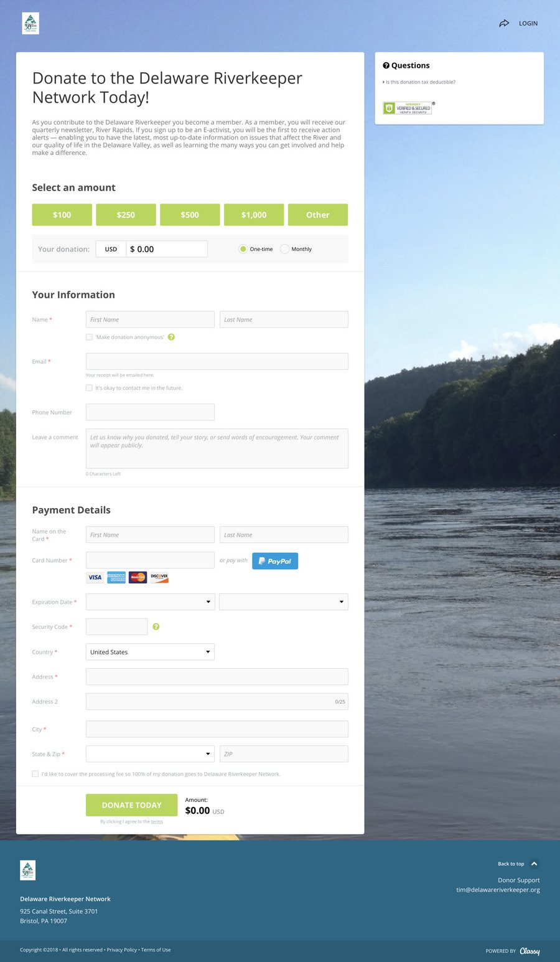The image size is (560, 962).
Task: Click LOGIN in the top navigation
Action: click(528, 23)
